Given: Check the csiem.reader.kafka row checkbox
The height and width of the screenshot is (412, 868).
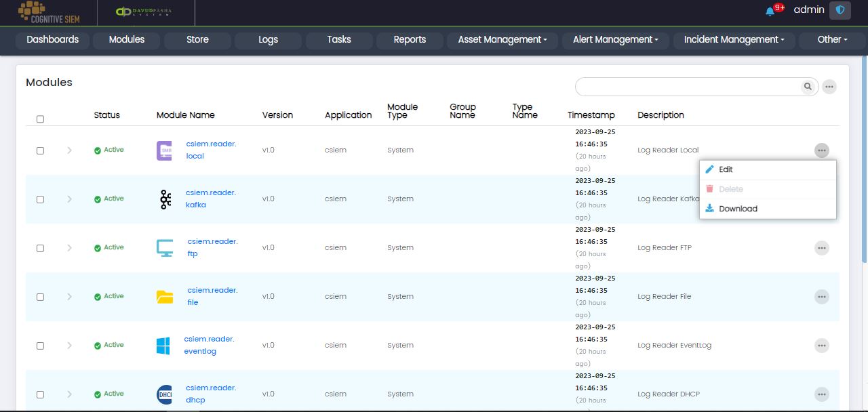Looking at the screenshot, I should coord(40,199).
